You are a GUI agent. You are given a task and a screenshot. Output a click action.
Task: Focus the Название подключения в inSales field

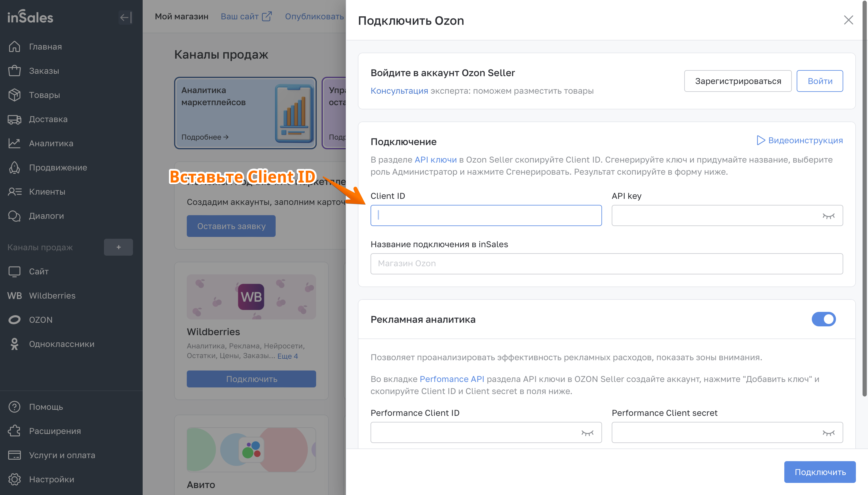[606, 264]
